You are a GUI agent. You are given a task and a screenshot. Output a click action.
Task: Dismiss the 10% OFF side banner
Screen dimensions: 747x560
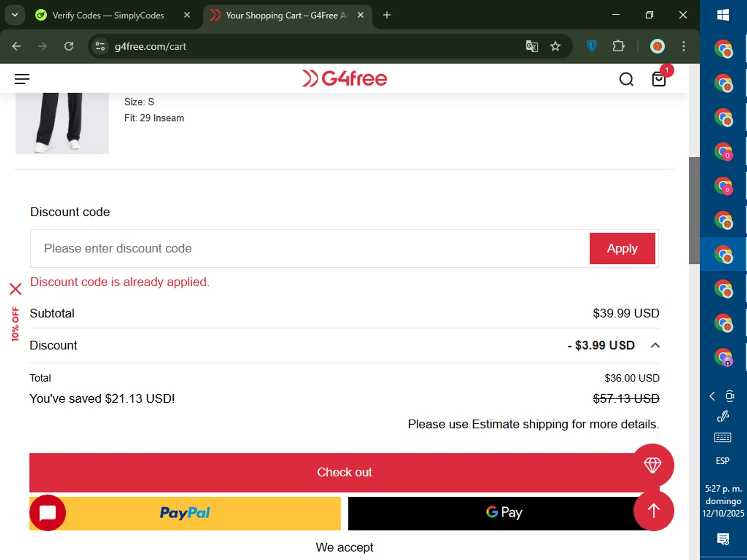point(15,289)
